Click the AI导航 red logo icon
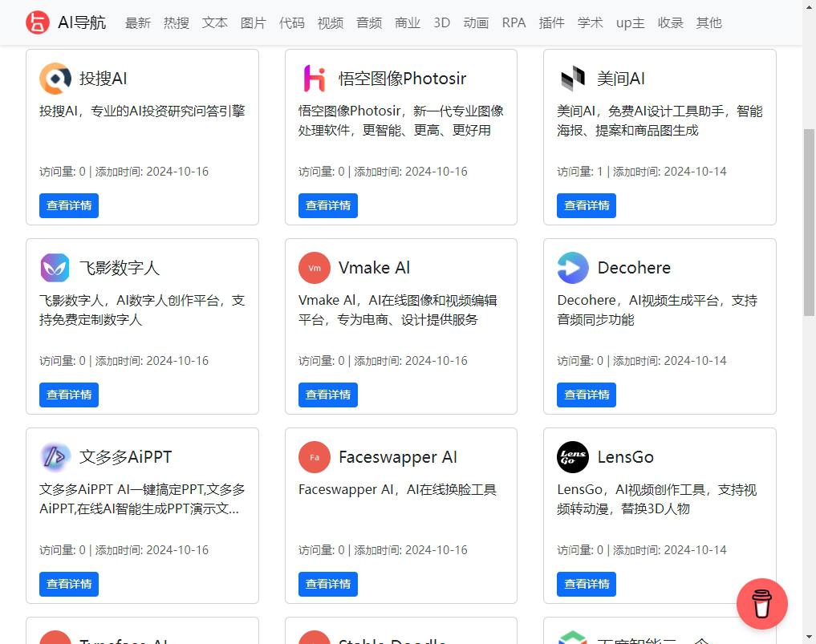816x644 pixels. (38, 22)
